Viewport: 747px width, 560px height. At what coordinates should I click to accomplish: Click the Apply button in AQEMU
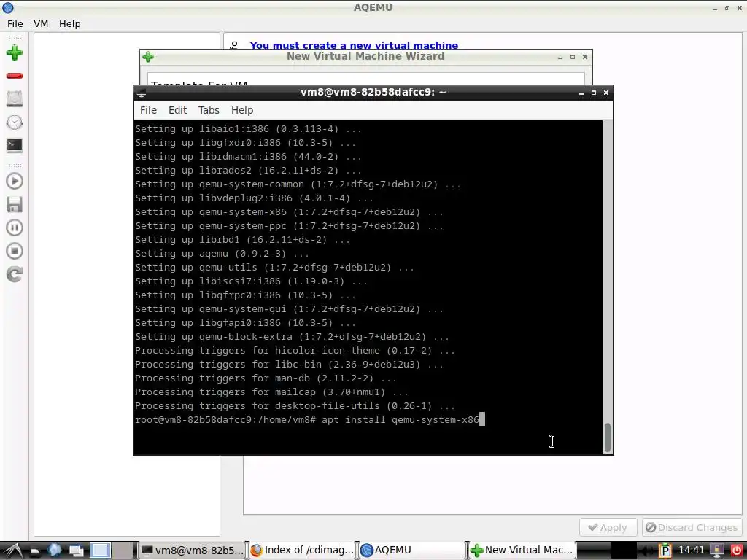tap(608, 528)
